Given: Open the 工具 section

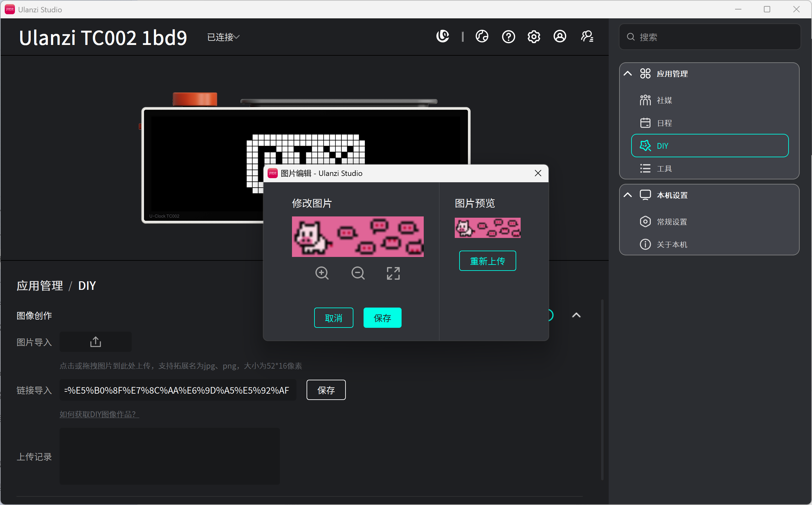Looking at the screenshot, I should click(x=710, y=169).
